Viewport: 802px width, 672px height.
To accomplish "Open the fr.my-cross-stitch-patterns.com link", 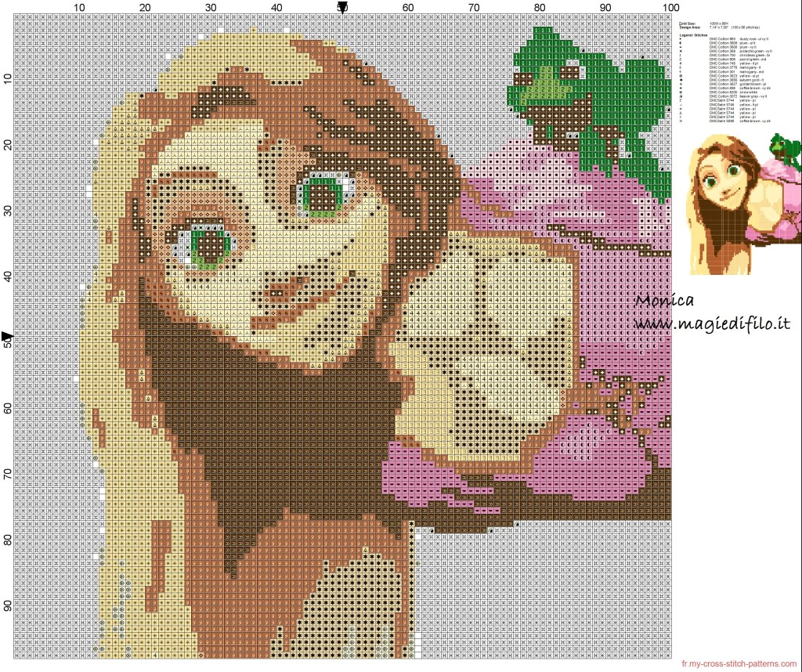I will click(x=739, y=664).
